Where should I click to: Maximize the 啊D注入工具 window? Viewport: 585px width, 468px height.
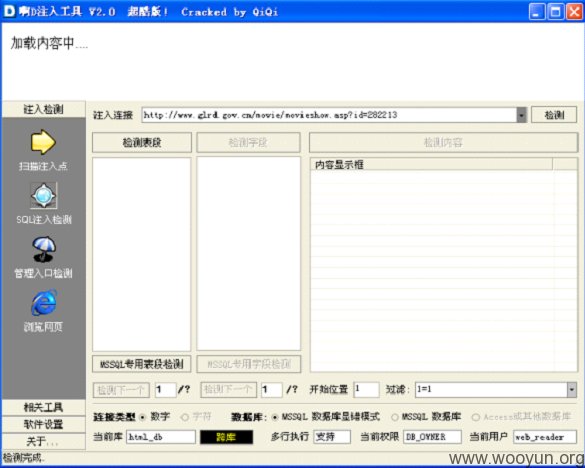point(555,12)
